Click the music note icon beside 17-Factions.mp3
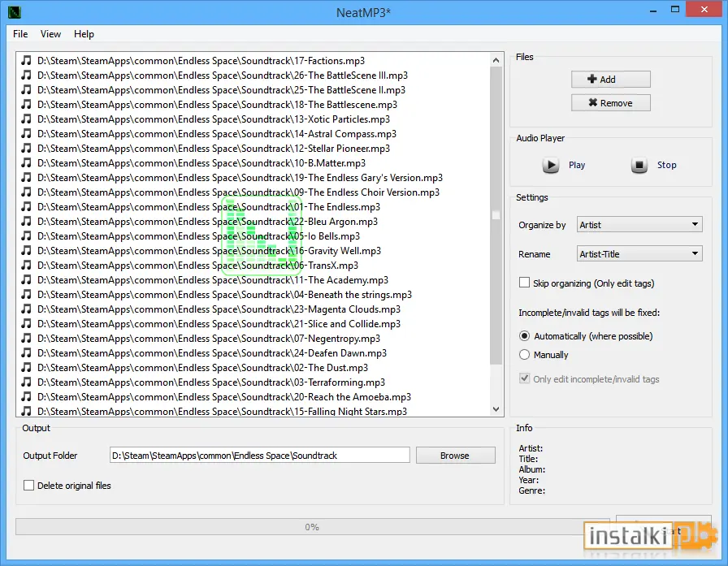The height and width of the screenshot is (566, 728). 27,60
